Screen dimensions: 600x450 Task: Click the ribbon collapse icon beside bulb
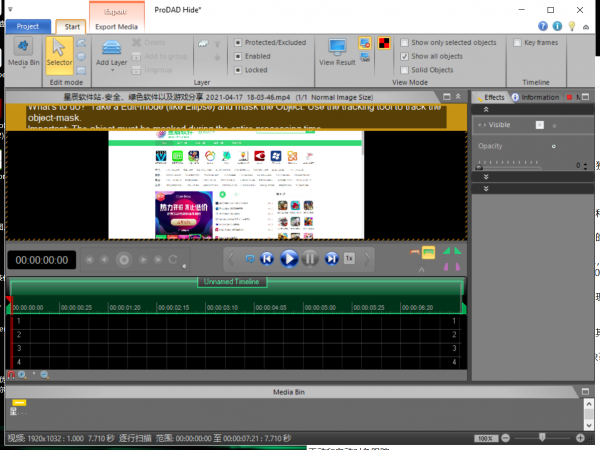tap(586, 27)
